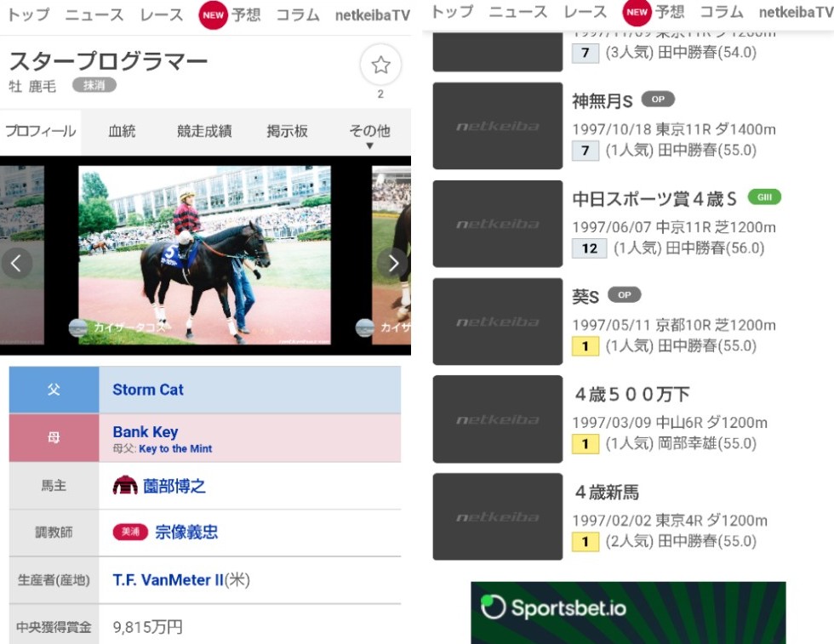Click the NEW badge in left header
This screenshot has height=644, width=834.
coord(213,15)
